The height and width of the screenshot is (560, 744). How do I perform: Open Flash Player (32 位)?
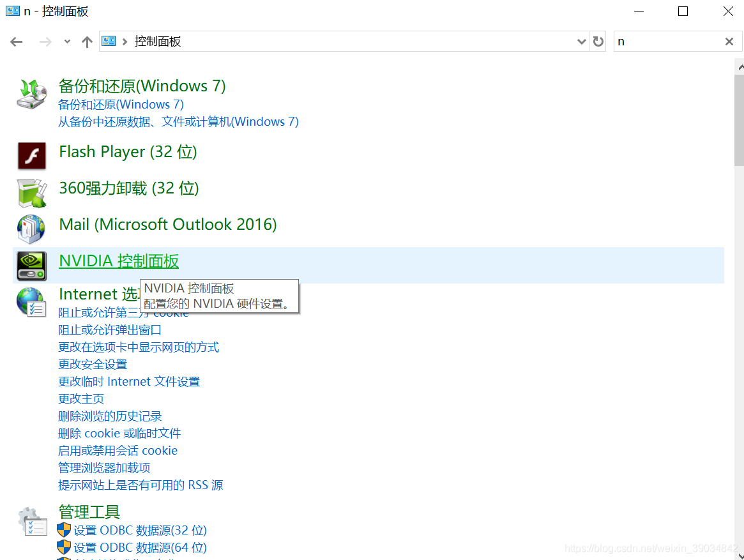pyautogui.click(x=128, y=152)
